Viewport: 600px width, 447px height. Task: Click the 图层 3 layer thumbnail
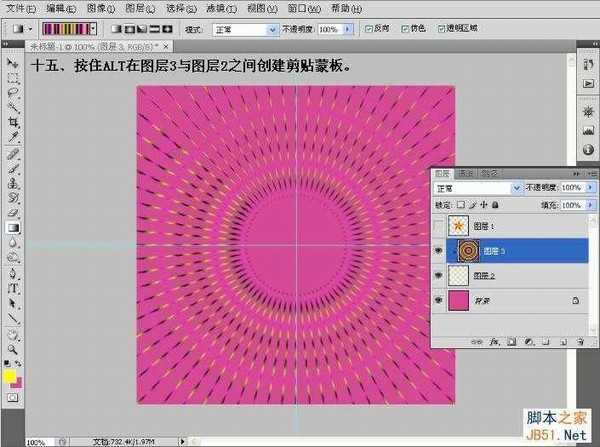pos(468,250)
